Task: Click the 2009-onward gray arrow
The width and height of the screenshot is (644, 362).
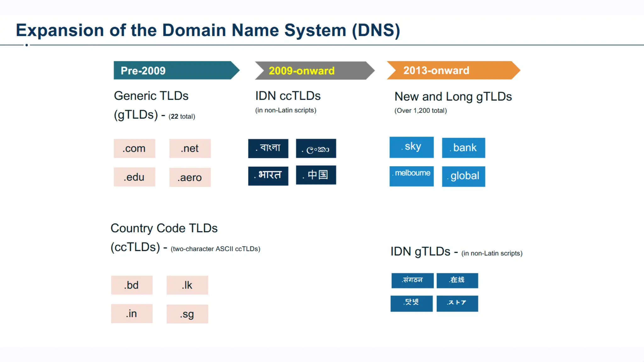Action: (x=314, y=70)
